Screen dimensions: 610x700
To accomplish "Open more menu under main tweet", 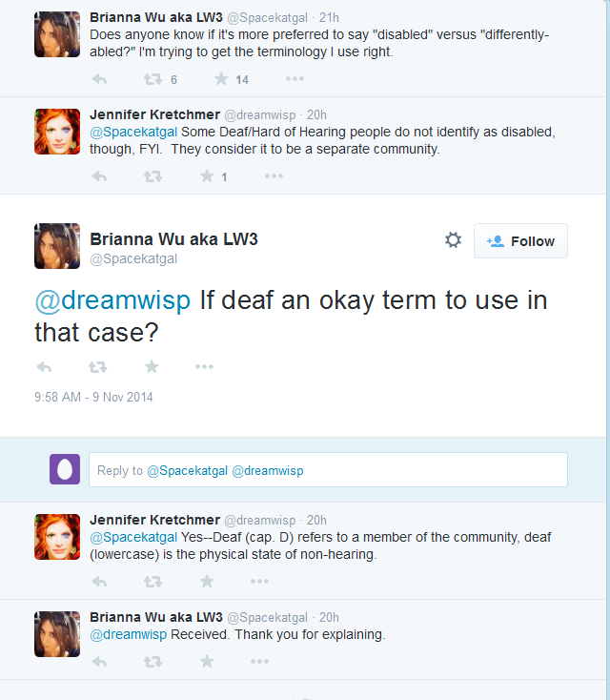I will 204,366.
